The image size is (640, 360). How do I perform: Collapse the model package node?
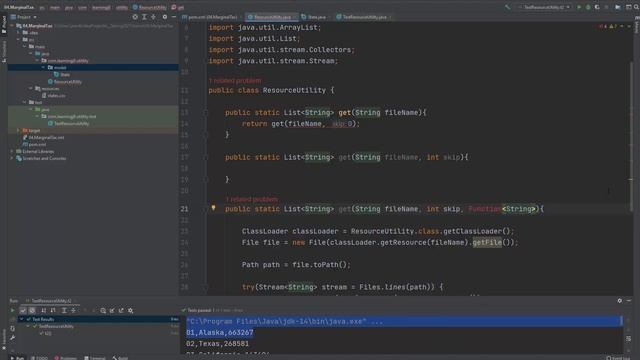point(43,67)
